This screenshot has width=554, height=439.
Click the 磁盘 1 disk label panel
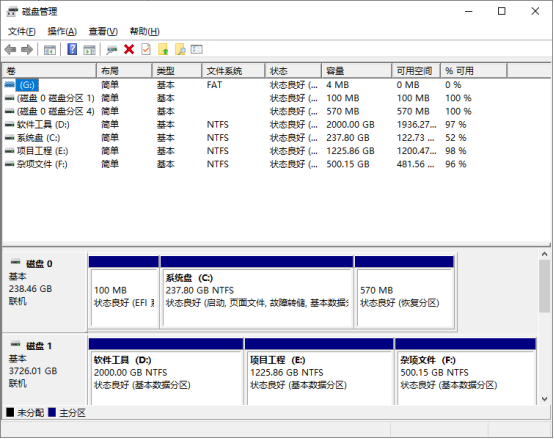[45, 369]
